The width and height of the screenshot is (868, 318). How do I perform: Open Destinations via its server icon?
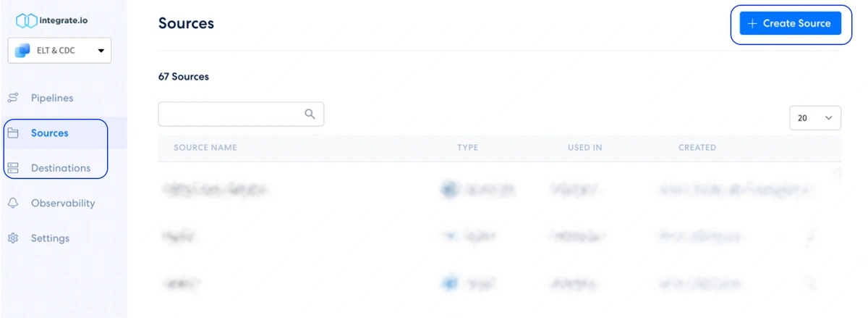pyautogui.click(x=13, y=168)
